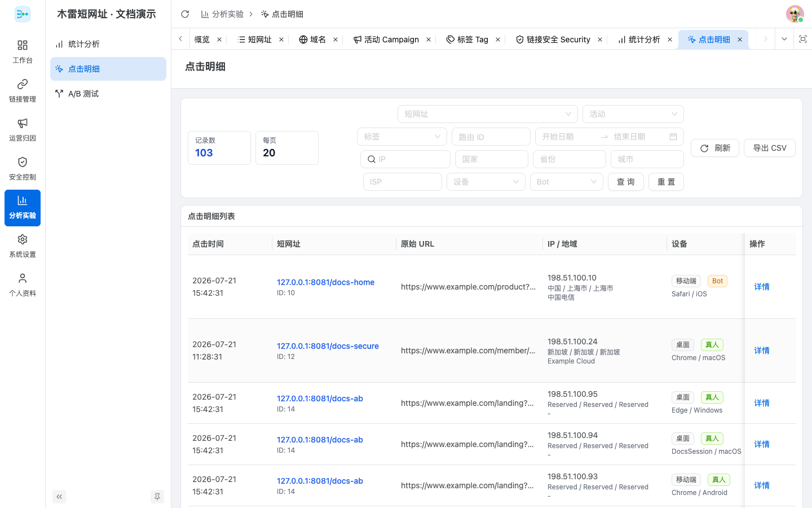812x508 pixels.
Task: Open 系统设置 gear icon
Action: [x=23, y=246]
